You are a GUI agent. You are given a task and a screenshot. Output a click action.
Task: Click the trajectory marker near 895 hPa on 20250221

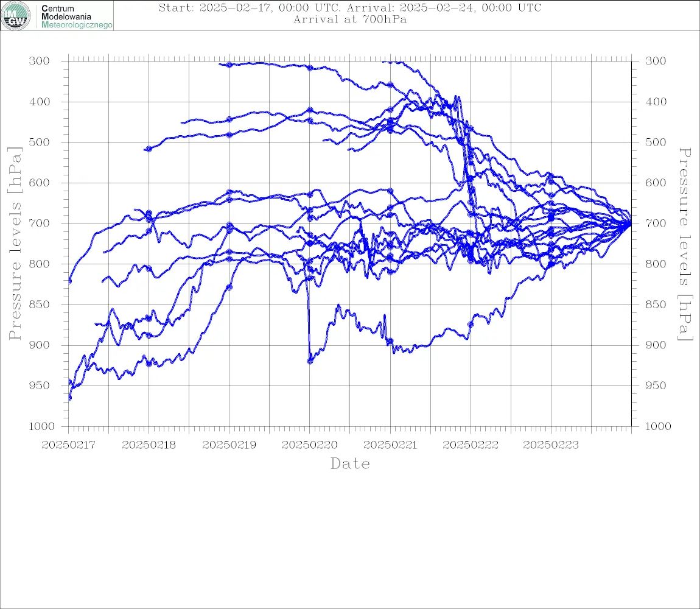coord(390,342)
